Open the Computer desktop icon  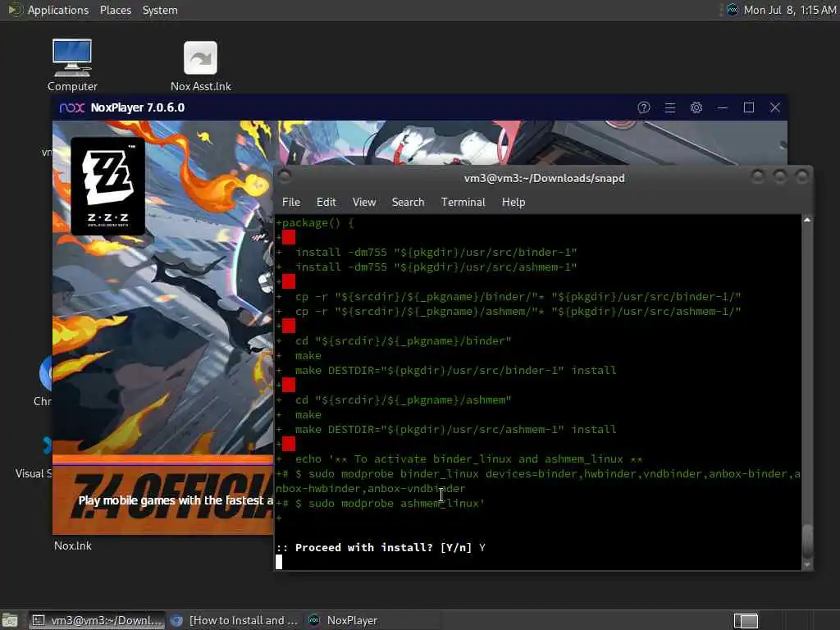coord(72,65)
